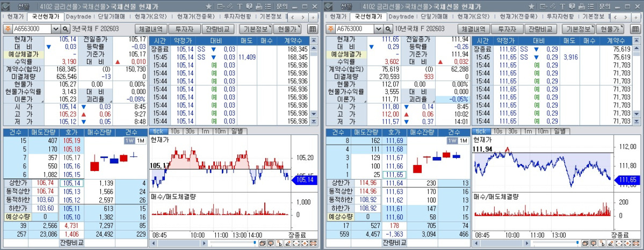Click 문의 inquiry in right window title bar

[605, 6]
